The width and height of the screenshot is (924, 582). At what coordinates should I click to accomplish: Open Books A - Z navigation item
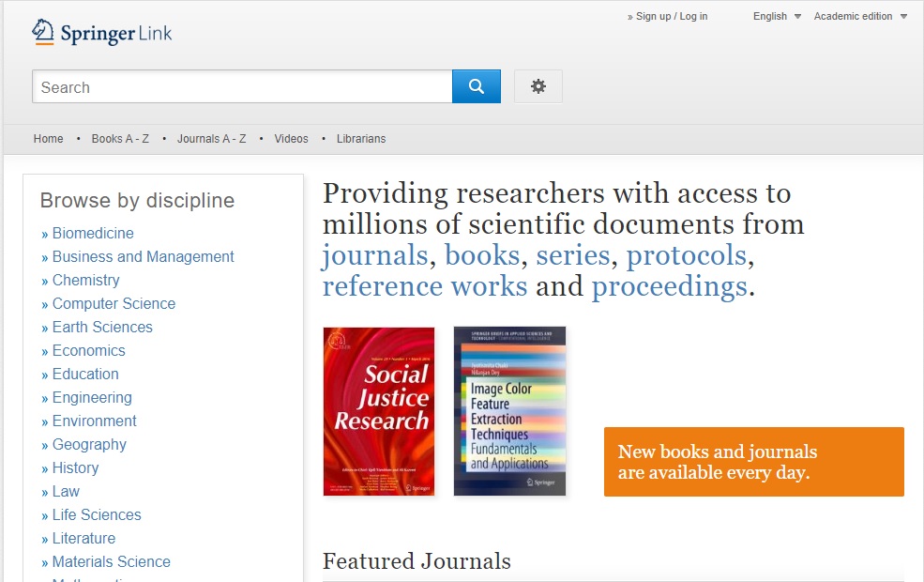(x=120, y=139)
